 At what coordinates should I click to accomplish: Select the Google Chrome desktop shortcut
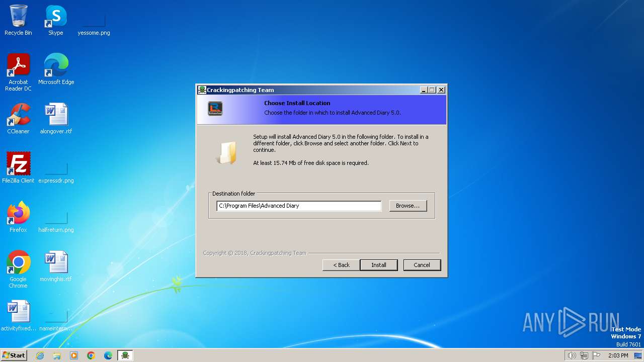(18, 269)
